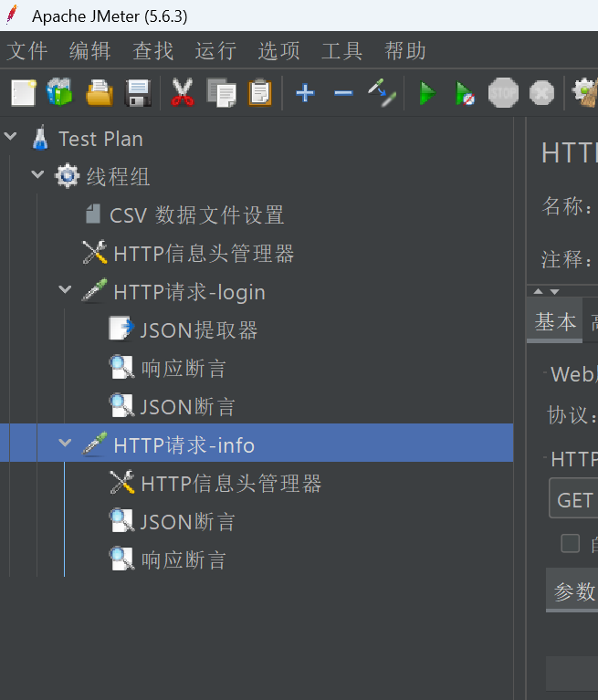Click HTTP请求-info pipette icon
This screenshot has width=598, height=700.
[x=95, y=444]
